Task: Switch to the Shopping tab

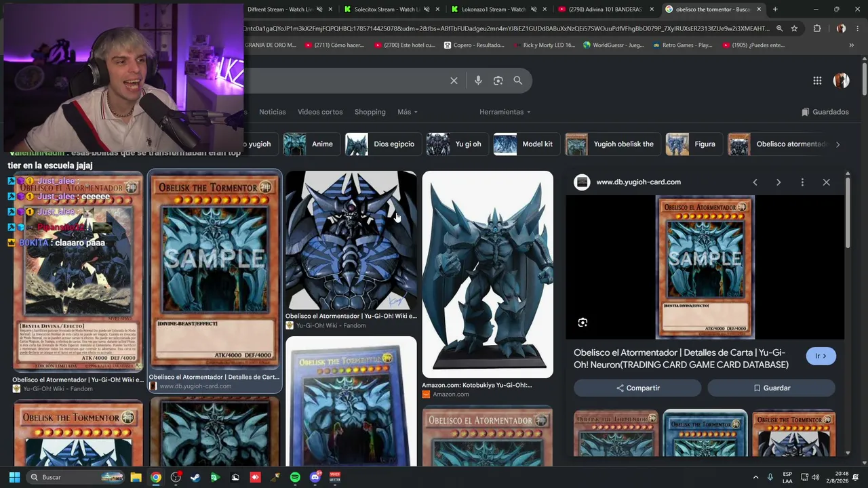Action: pyautogui.click(x=370, y=112)
